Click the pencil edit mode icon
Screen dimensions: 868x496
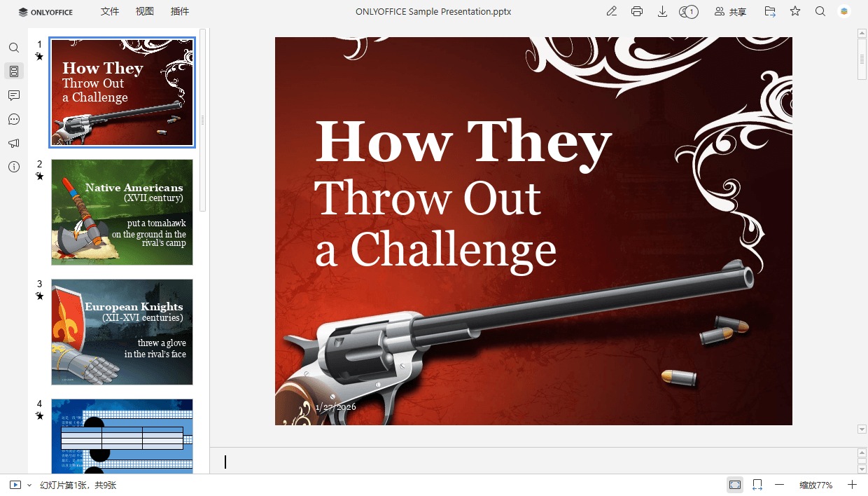click(x=612, y=11)
